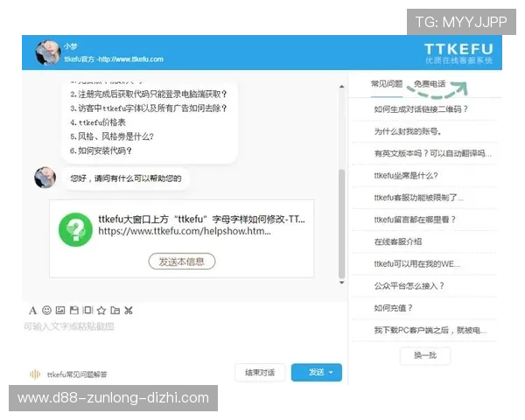525x420 pixels.
Task: Open FAQ 公众平台怎么接入？
Action: click(x=409, y=286)
